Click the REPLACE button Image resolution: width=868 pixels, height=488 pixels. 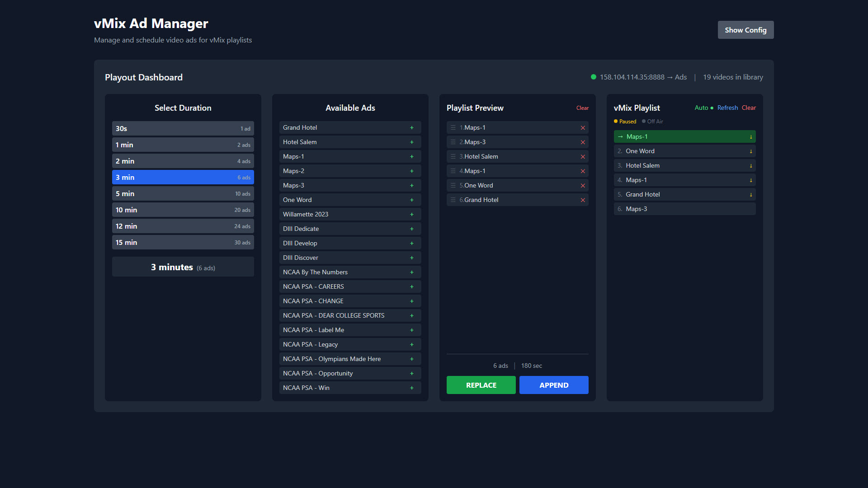point(481,385)
